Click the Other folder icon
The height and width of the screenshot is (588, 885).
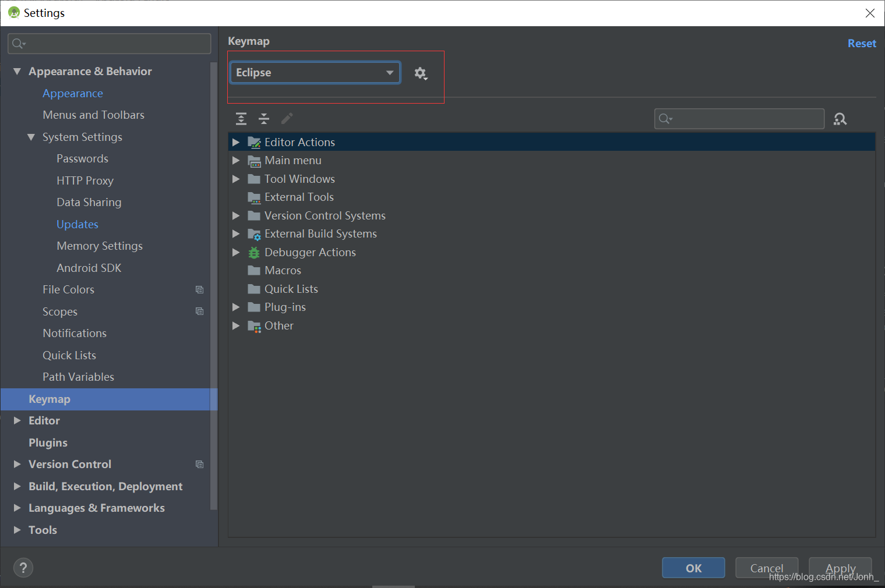click(x=254, y=326)
